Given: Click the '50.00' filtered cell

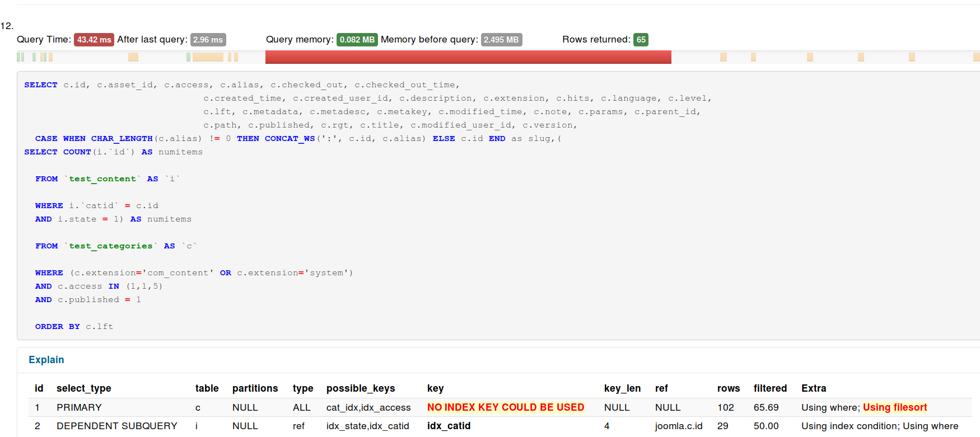Looking at the screenshot, I should [x=766, y=426].
